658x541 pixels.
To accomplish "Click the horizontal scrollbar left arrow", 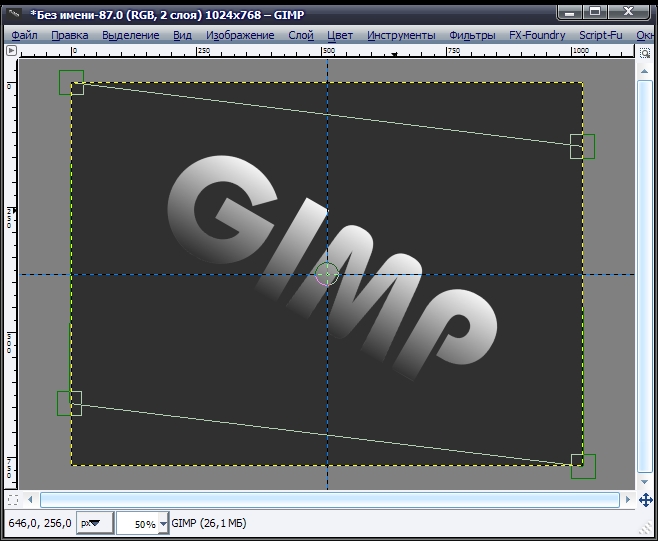I will (30, 498).
